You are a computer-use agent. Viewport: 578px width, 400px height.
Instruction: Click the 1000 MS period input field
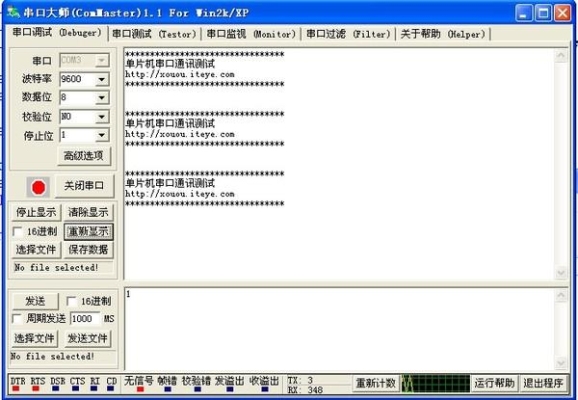click(85, 319)
